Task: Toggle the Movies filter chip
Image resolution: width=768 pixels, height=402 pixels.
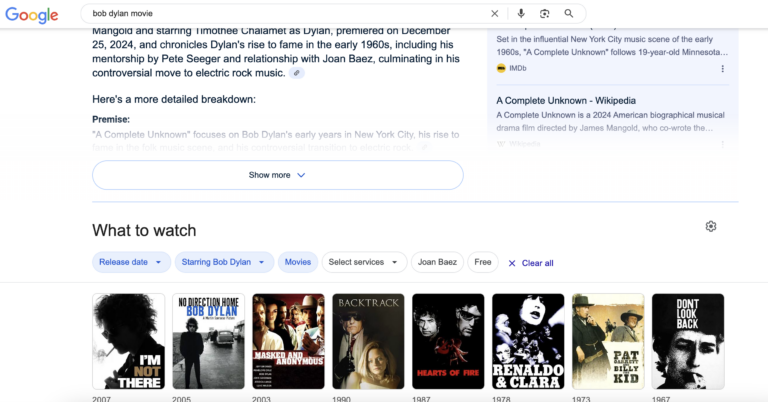Action: click(298, 262)
